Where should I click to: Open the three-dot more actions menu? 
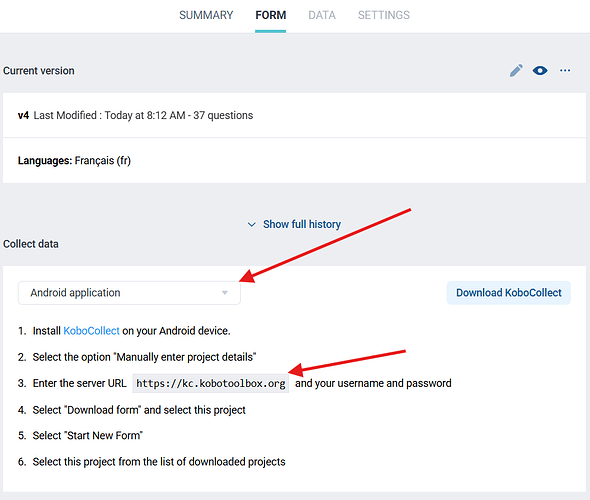click(565, 70)
